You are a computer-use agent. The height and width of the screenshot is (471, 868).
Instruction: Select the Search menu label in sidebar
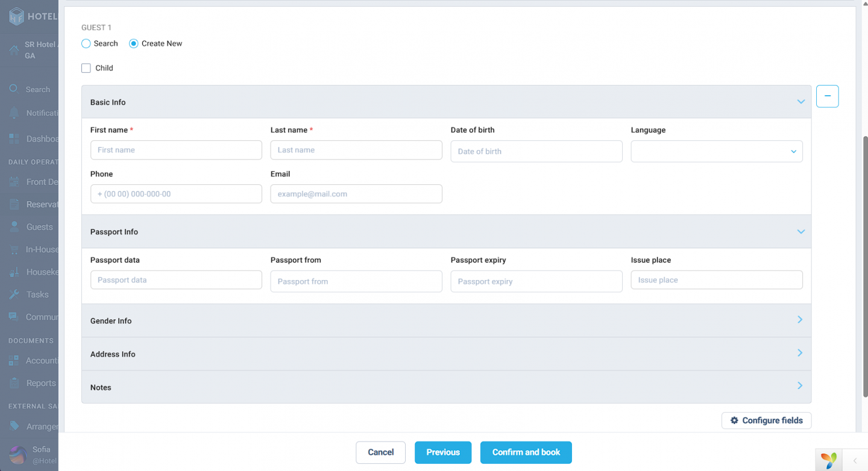point(38,89)
